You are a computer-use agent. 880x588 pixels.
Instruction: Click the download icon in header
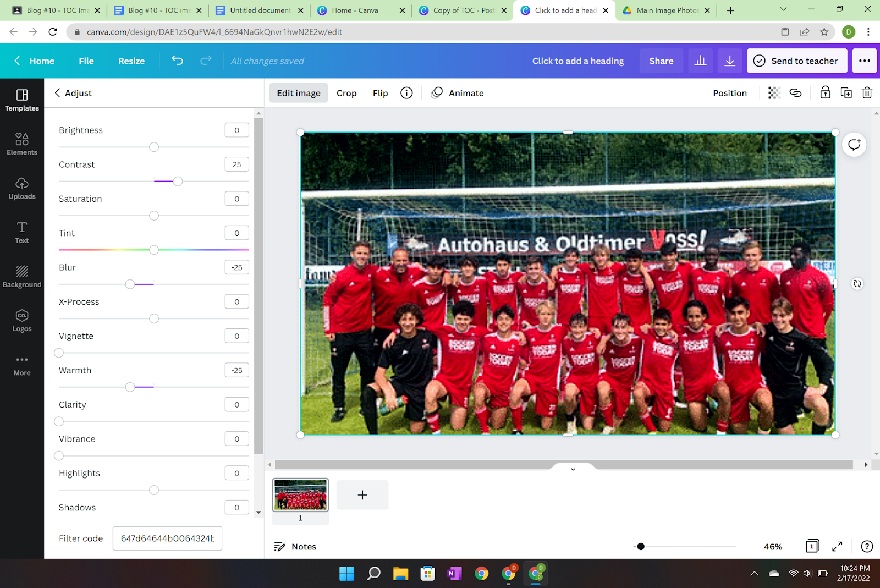730,61
